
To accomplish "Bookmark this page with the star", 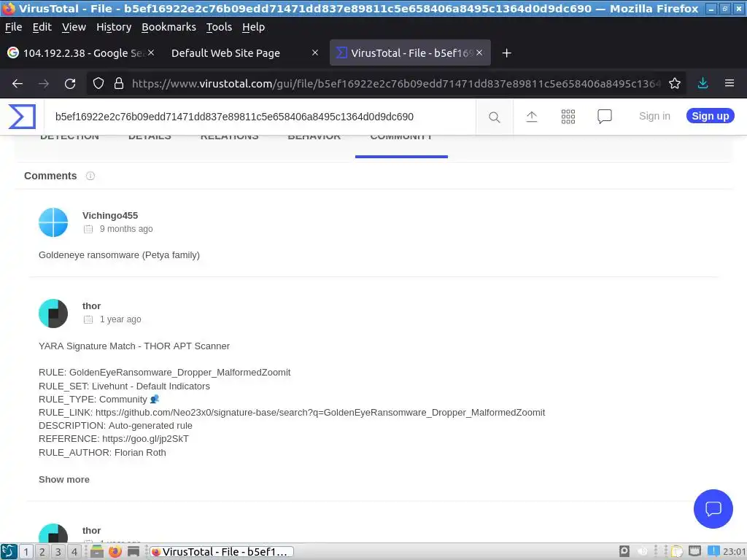I will pyautogui.click(x=674, y=84).
